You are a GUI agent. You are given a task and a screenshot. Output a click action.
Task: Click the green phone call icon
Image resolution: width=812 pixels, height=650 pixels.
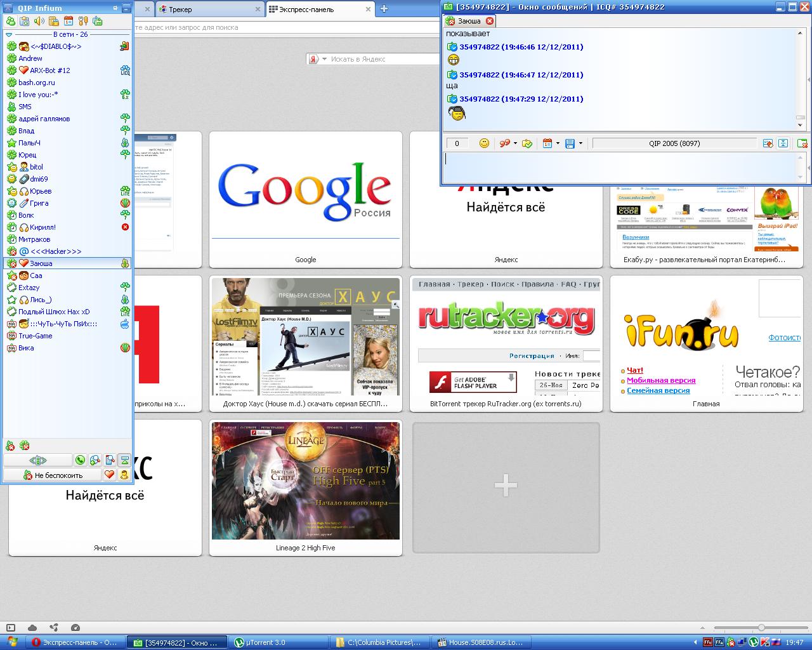[80, 460]
